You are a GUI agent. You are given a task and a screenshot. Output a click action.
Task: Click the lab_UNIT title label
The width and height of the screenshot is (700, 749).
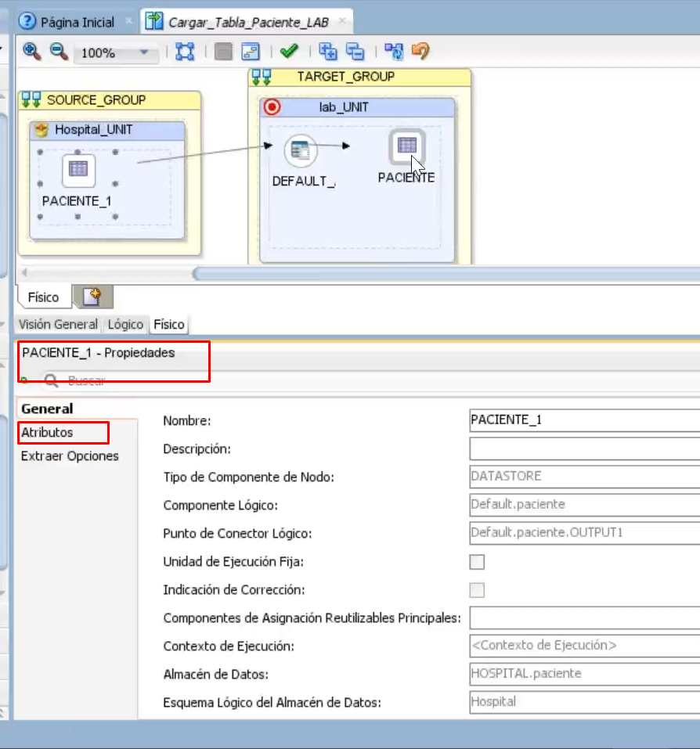click(x=344, y=107)
